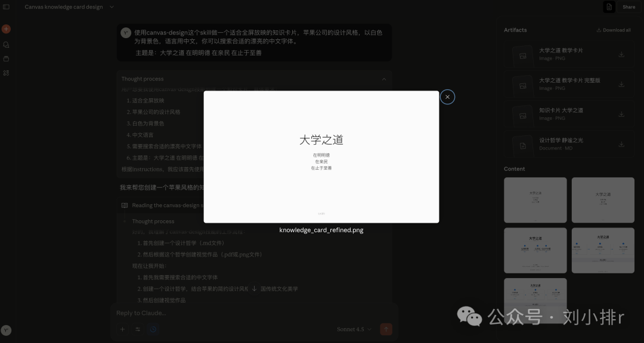644x343 pixels.
Task: Open the projects icon in sidebar
Action: coord(6,59)
